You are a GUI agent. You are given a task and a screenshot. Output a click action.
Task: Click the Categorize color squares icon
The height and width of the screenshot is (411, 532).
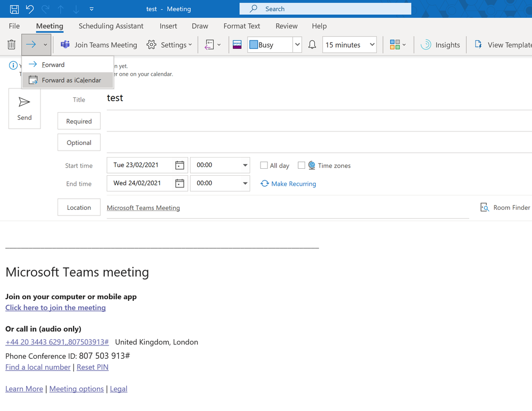tap(395, 45)
